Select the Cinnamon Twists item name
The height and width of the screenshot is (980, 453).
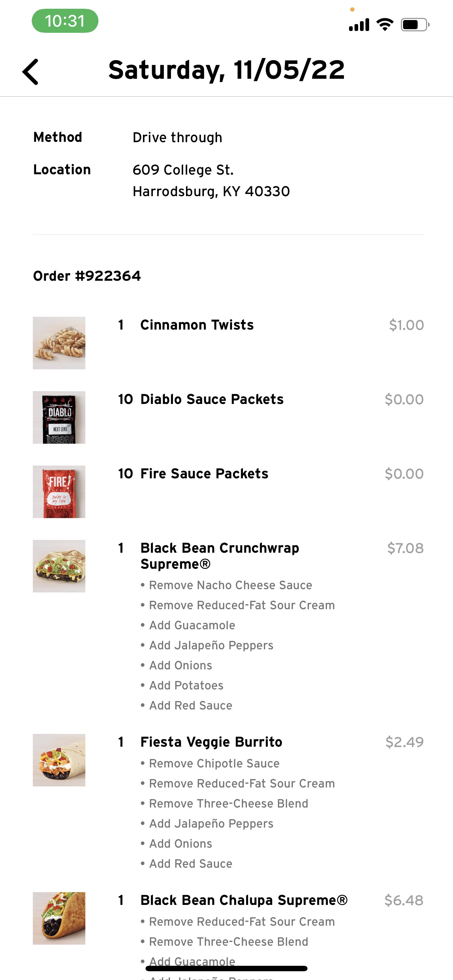click(197, 325)
